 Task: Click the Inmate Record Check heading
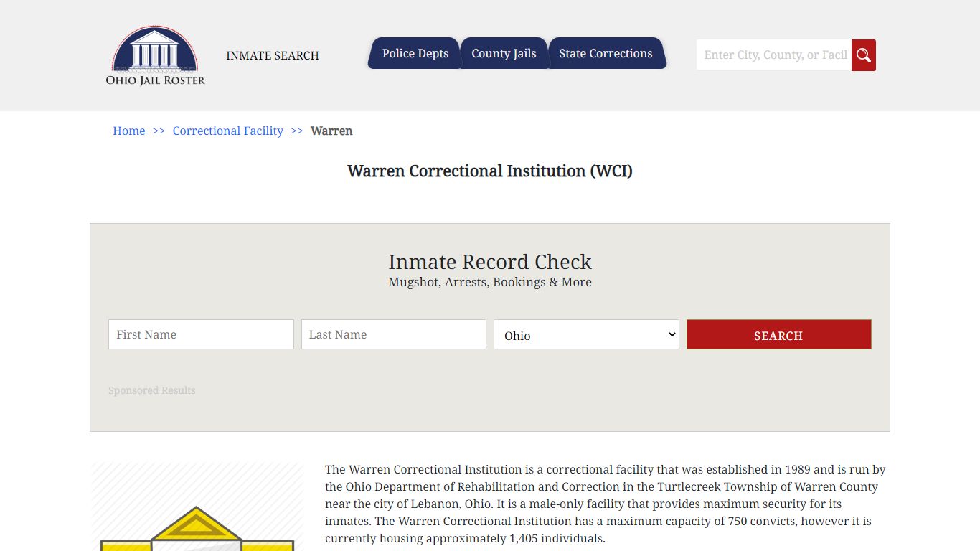click(x=490, y=262)
